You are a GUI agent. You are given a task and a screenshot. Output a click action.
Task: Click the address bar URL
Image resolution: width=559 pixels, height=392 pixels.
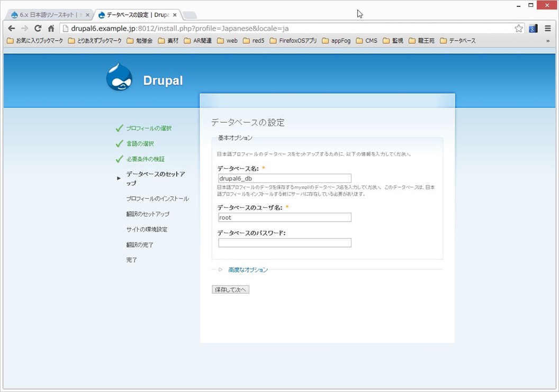tap(179, 29)
